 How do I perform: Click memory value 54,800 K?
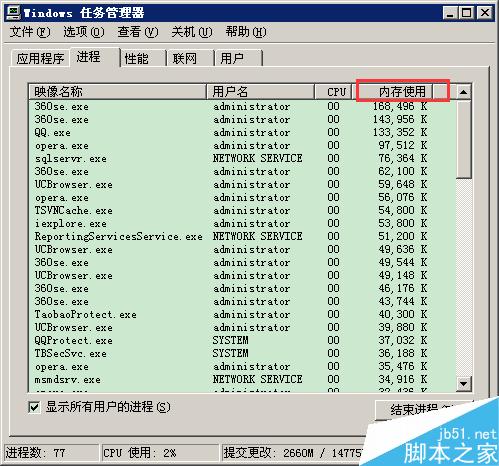click(x=403, y=210)
